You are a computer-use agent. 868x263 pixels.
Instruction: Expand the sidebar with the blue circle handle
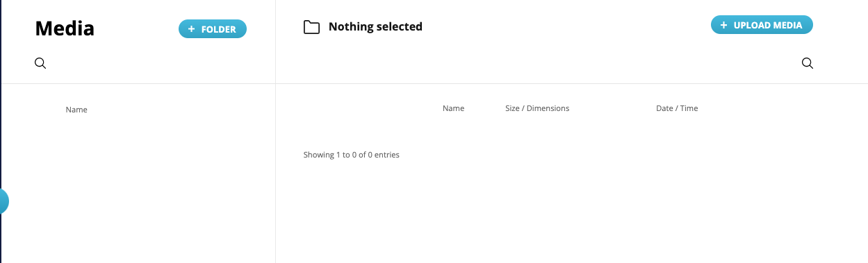[x=4, y=201]
